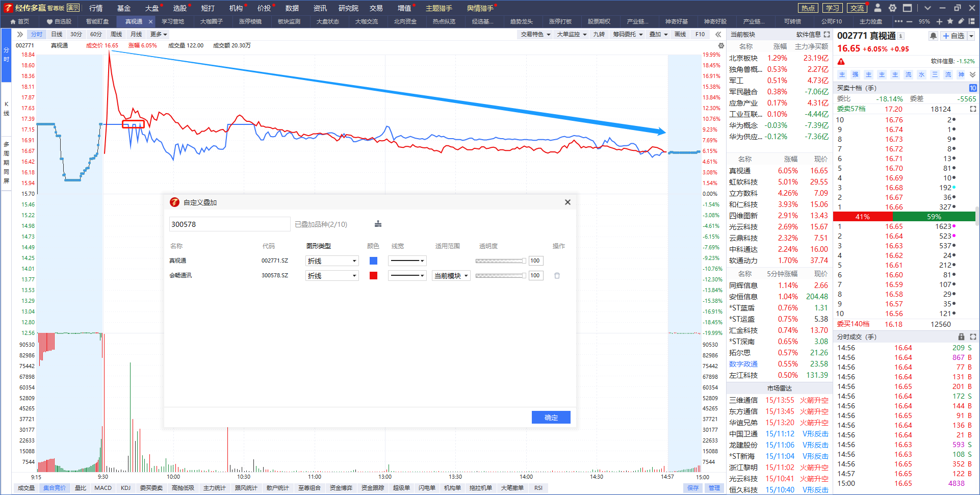980x495 pixels.
Task: Close the 自定义叠加 dialog
Action: [x=568, y=202]
